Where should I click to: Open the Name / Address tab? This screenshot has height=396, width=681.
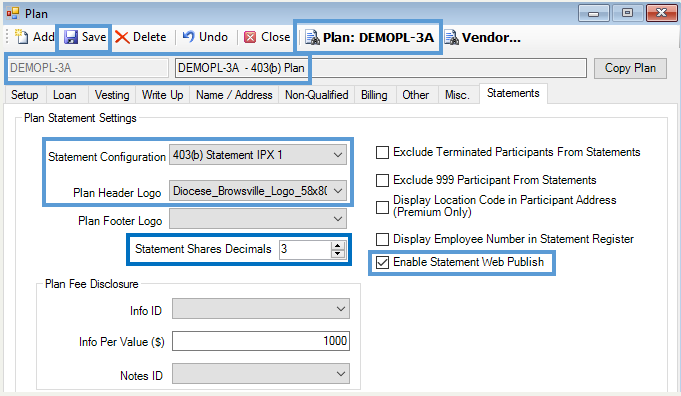point(234,95)
